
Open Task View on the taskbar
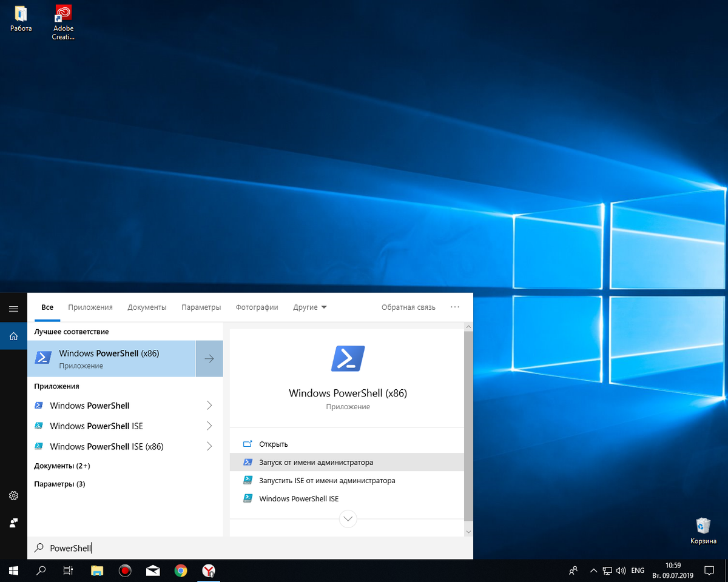coord(69,570)
